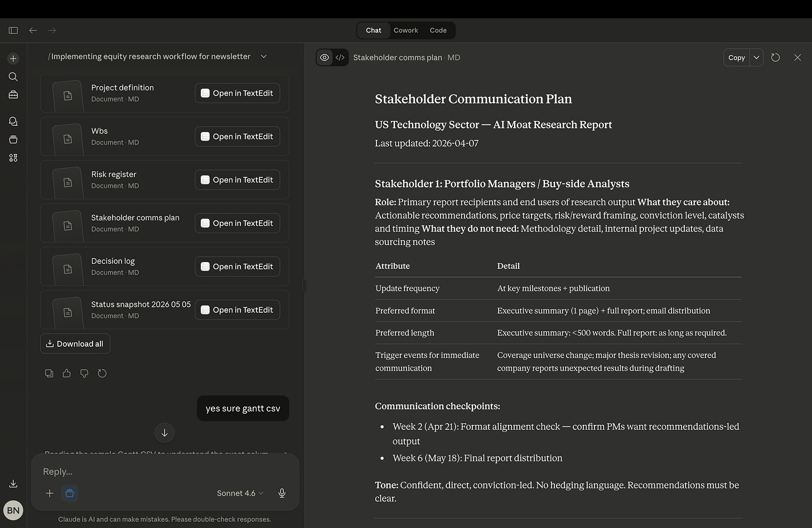Image resolution: width=812 pixels, height=528 pixels.
Task: Expand the Copy button dropdown arrow
Action: (756, 57)
